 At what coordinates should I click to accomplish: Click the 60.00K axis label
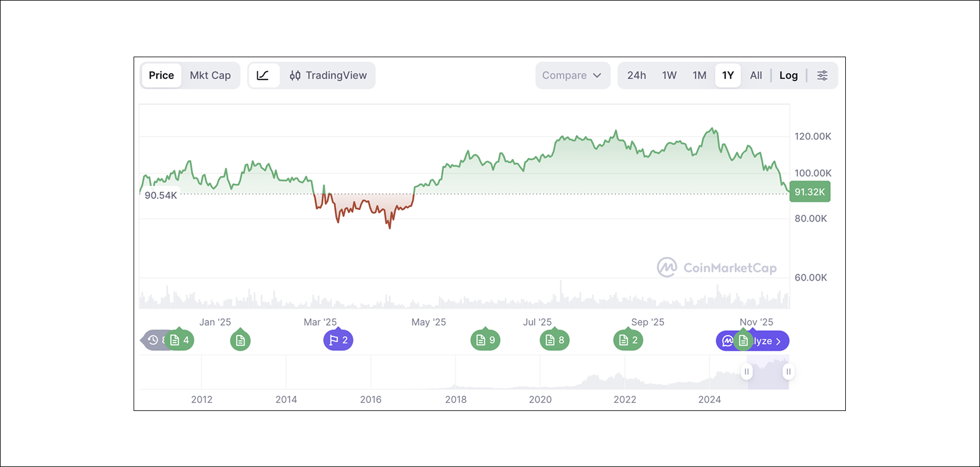pyautogui.click(x=811, y=278)
